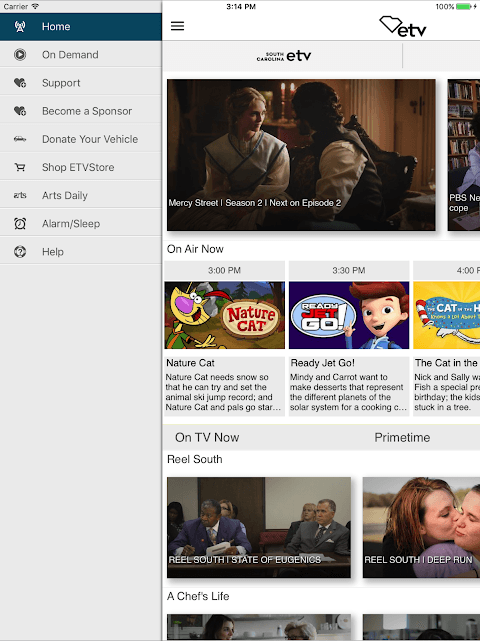
Task: Open the Arts Daily menu item
Action: point(81,195)
